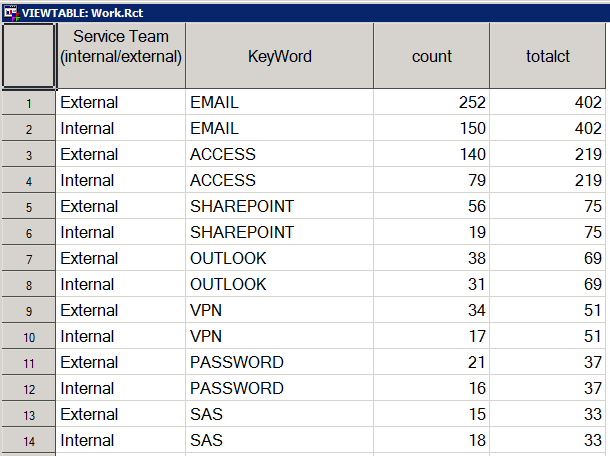Select the Service Team column header
The image size is (610, 456).
pos(120,56)
